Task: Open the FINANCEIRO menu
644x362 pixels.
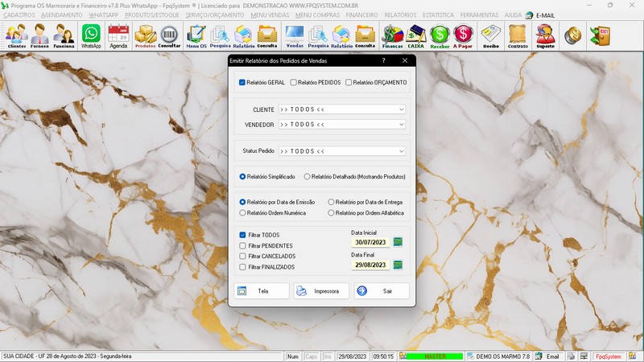Action: coord(361,15)
